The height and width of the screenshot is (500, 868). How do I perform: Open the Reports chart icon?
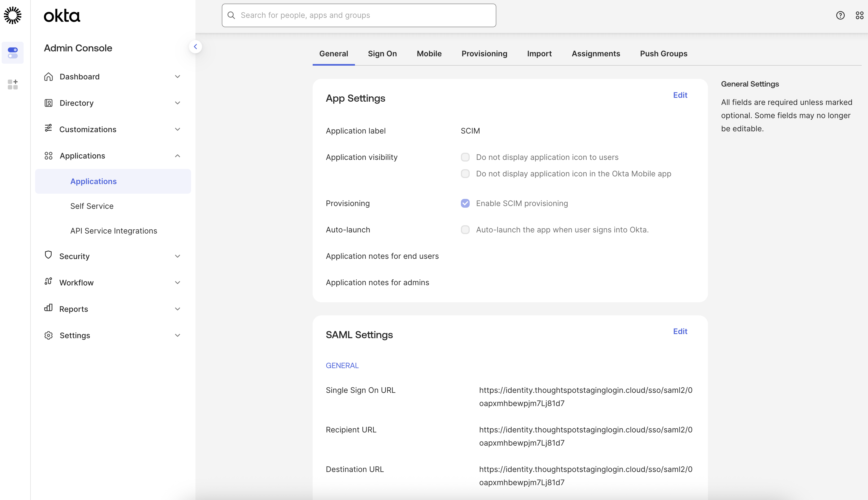pyautogui.click(x=48, y=309)
